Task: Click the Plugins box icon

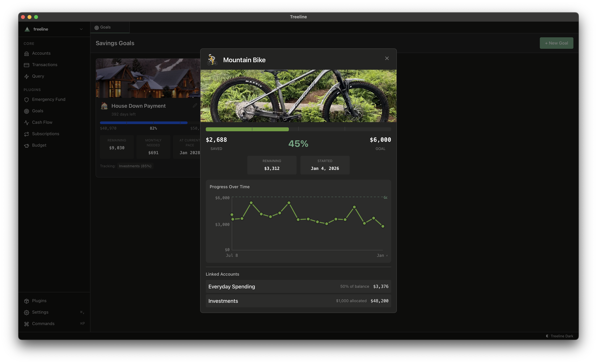Action: point(26,301)
